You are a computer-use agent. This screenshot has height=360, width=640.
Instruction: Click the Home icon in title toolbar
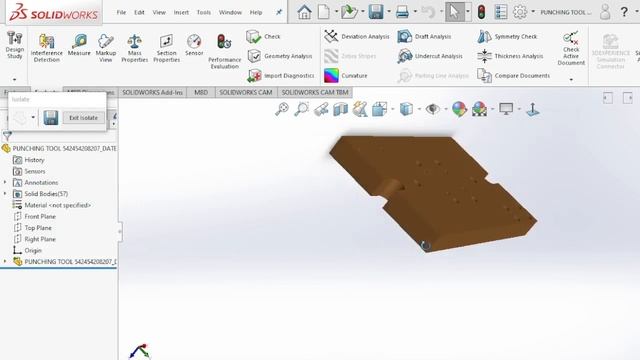pyautogui.click(x=304, y=12)
